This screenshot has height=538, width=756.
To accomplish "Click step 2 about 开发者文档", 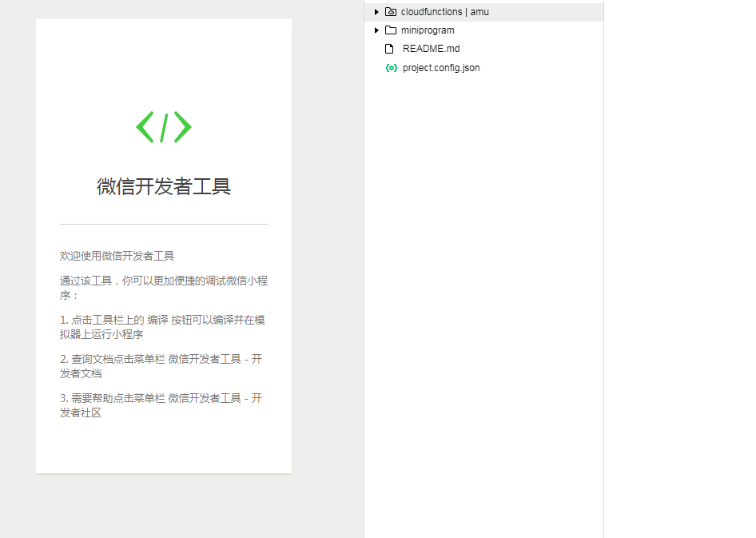I will coord(161,366).
